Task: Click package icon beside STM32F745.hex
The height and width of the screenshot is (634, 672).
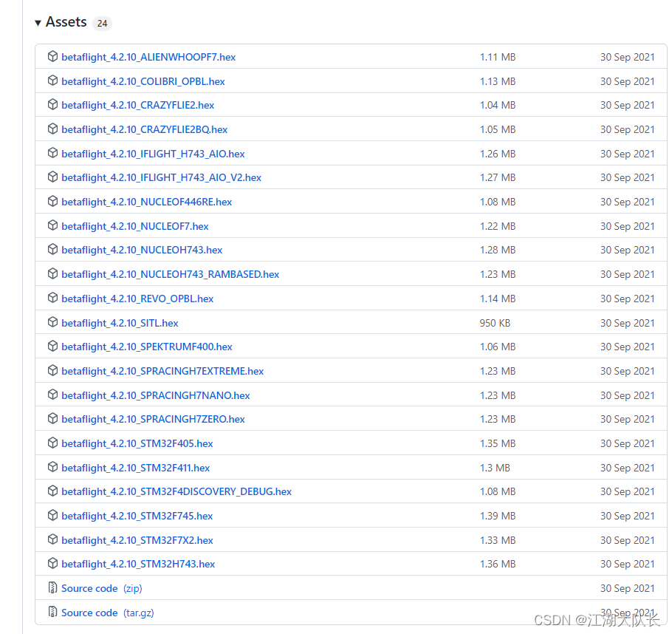Action: (52, 515)
